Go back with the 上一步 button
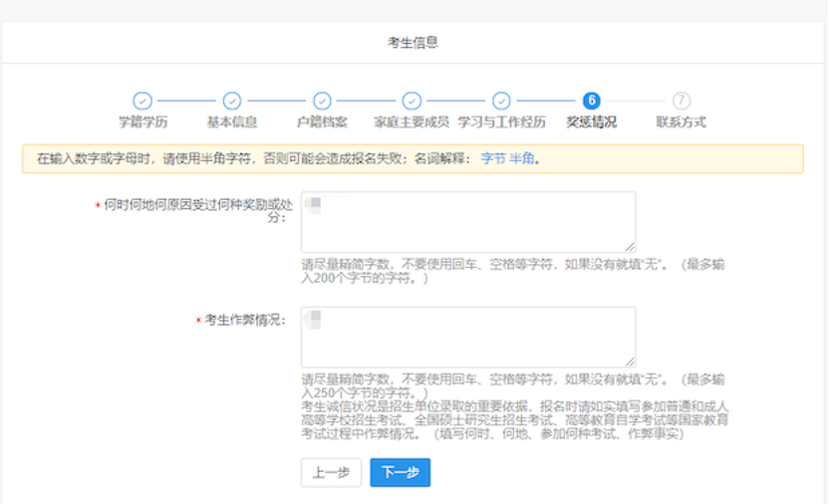Screen dimensions: 829x504 [331, 472]
